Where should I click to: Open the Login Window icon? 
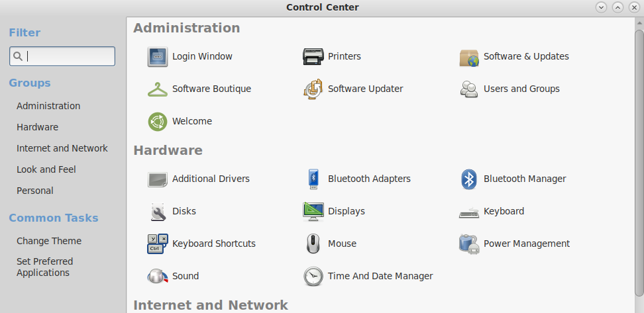[x=157, y=57]
